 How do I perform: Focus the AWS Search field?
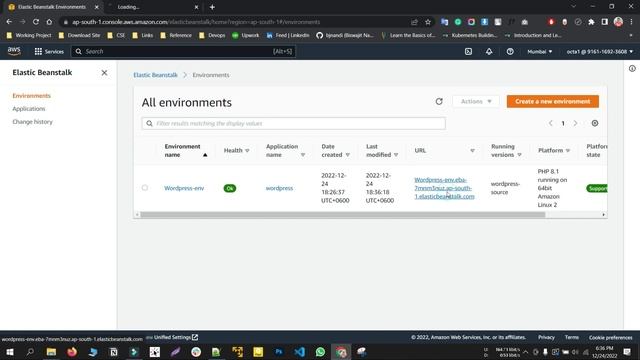click(x=183, y=51)
